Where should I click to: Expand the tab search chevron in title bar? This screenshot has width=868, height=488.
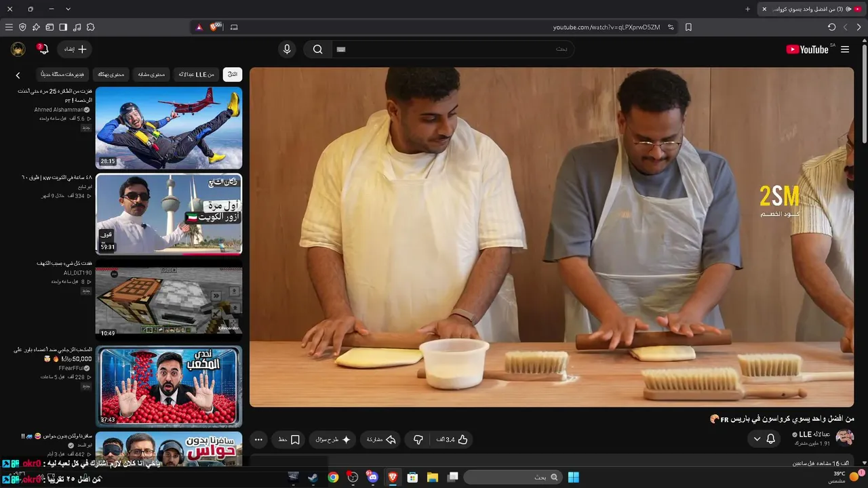tap(68, 9)
